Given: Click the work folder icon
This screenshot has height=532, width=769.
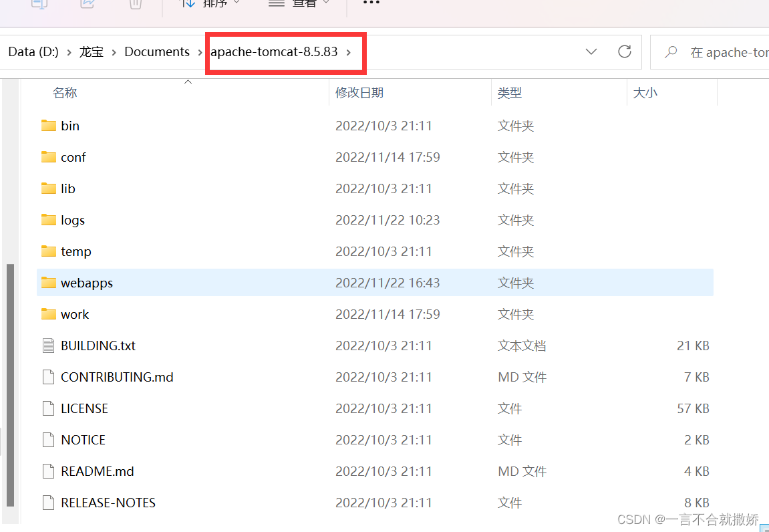Looking at the screenshot, I should click(49, 314).
